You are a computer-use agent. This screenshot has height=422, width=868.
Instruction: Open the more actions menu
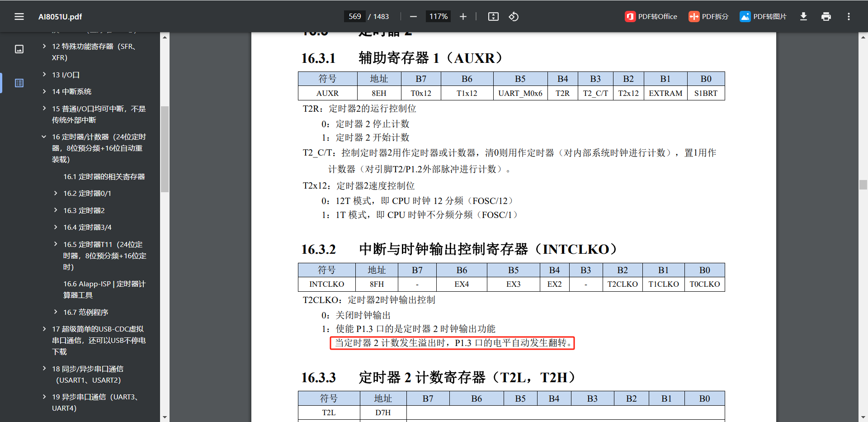click(849, 17)
